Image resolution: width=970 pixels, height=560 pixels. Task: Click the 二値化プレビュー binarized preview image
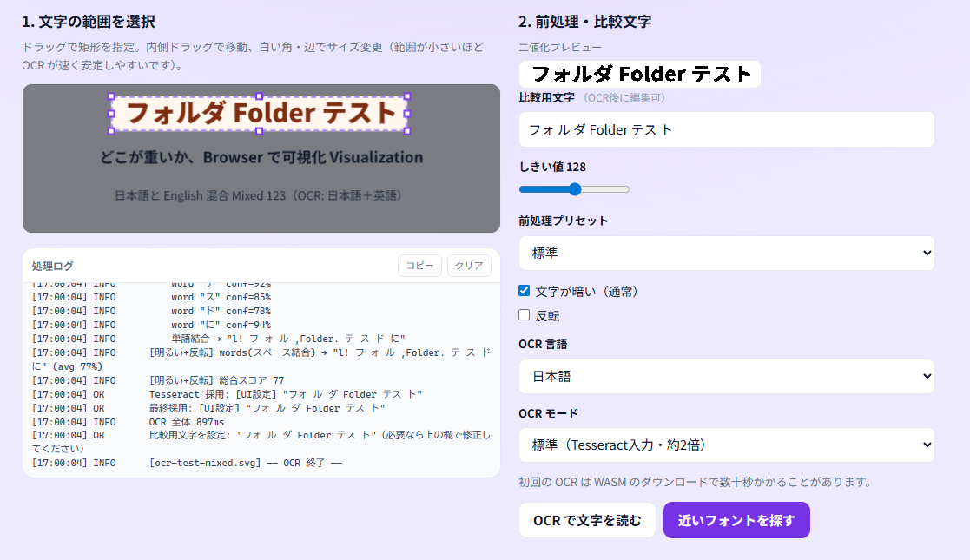(x=640, y=75)
